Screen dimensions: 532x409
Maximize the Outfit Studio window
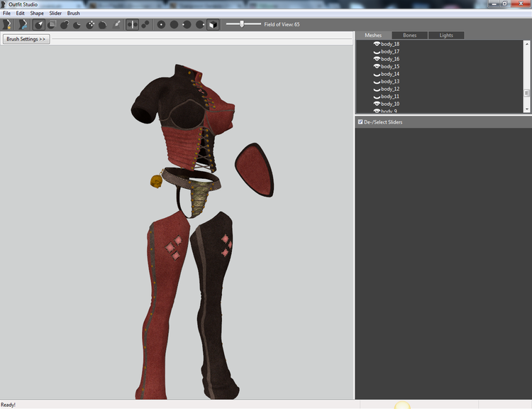(504, 4)
